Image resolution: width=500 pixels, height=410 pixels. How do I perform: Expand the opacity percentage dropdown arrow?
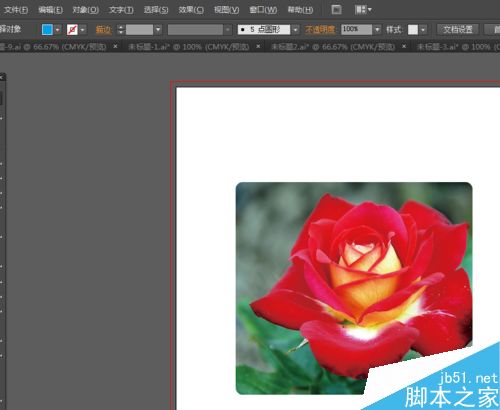coord(377,30)
